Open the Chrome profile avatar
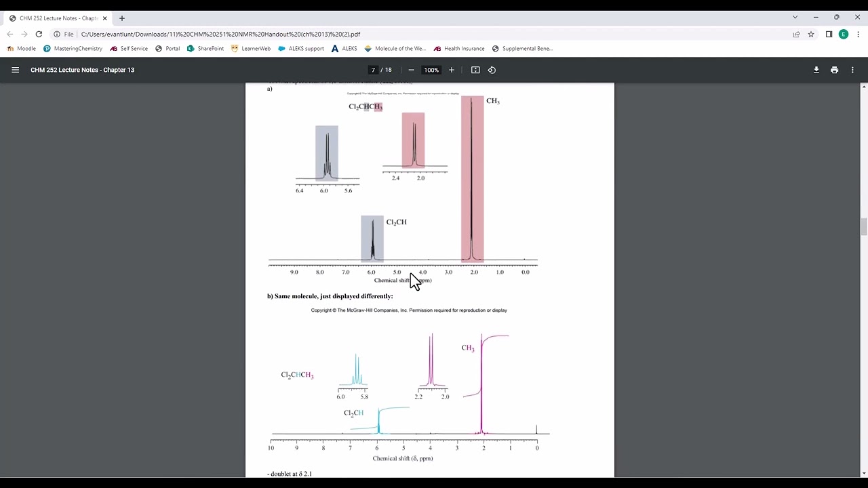This screenshot has height=488, width=868. point(844,34)
